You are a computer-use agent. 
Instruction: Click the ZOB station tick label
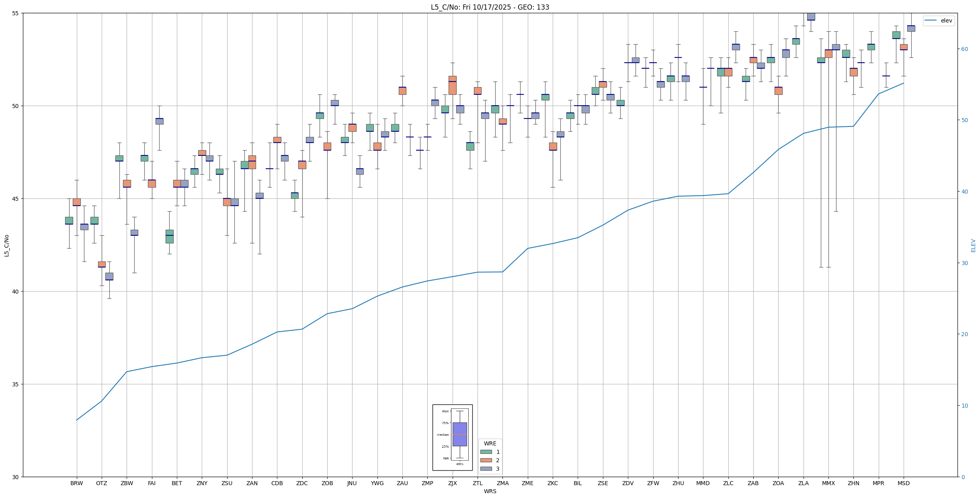327,483
